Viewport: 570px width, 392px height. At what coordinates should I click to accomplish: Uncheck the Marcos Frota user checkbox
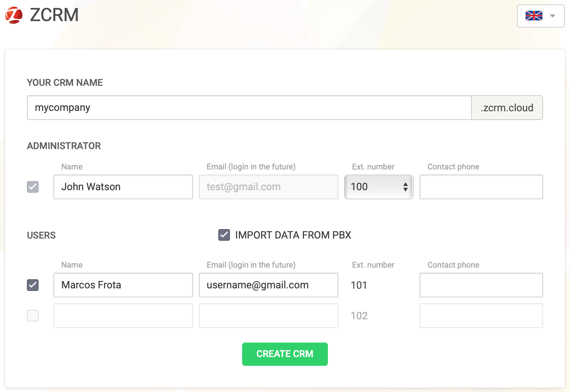click(33, 285)
